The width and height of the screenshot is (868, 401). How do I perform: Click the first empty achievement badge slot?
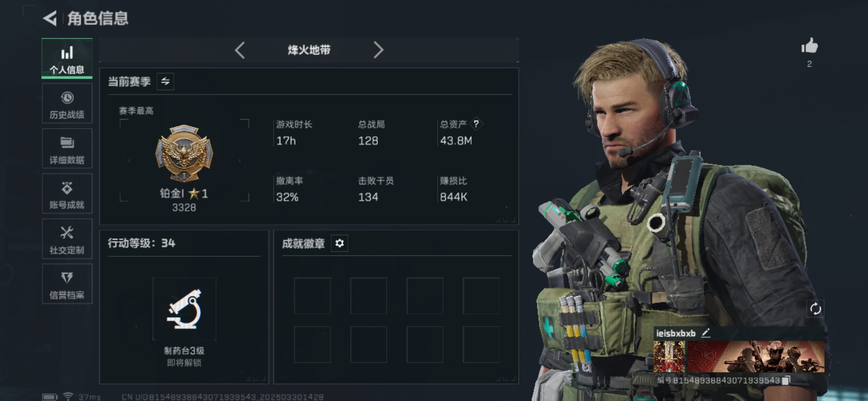coord(312,296)
